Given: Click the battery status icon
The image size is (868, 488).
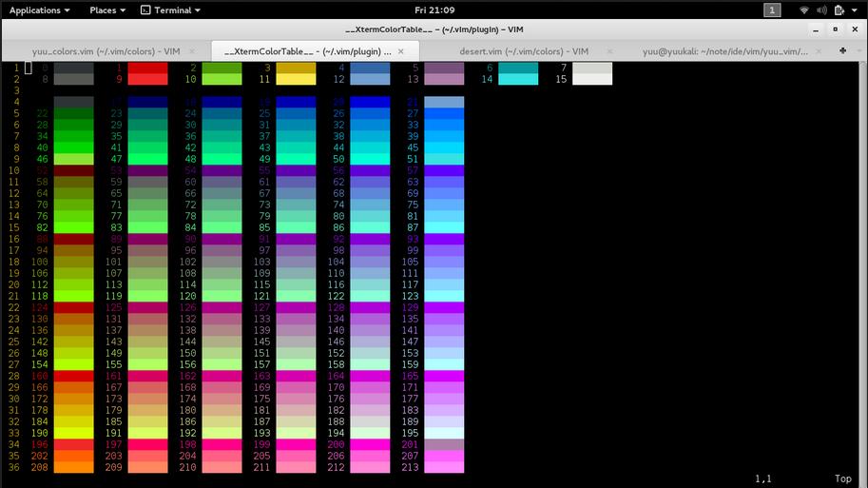Looking at the screenshot, I should [839, 10].
